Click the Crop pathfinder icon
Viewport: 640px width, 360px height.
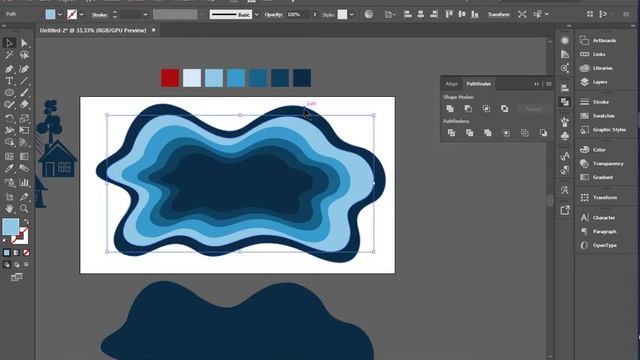tap(506, 133)
